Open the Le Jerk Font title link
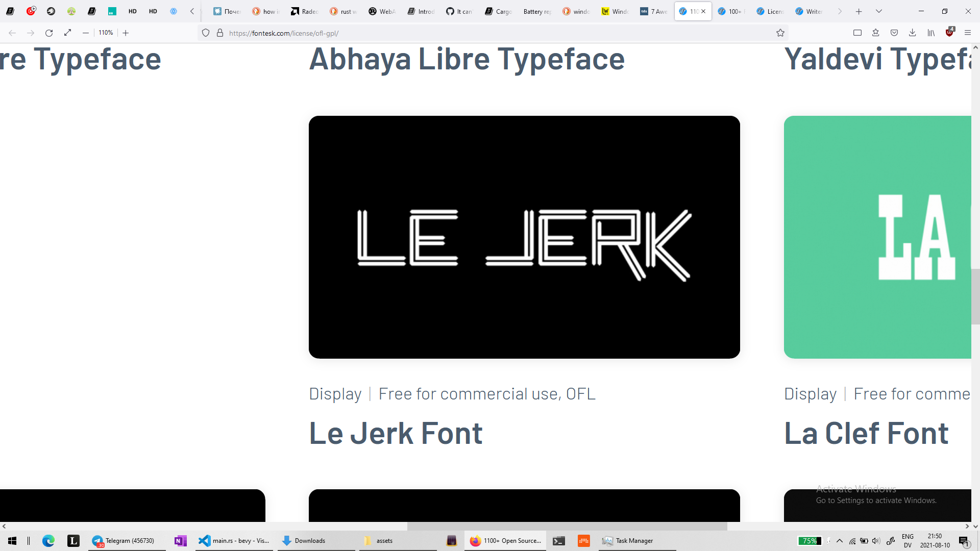 (x=396, y=433)
